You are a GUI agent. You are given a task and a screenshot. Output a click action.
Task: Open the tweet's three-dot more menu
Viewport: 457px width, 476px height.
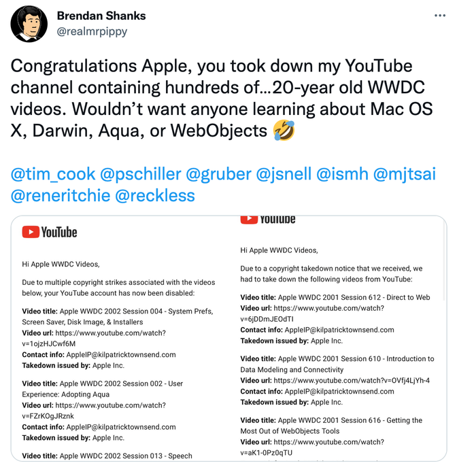440,16
